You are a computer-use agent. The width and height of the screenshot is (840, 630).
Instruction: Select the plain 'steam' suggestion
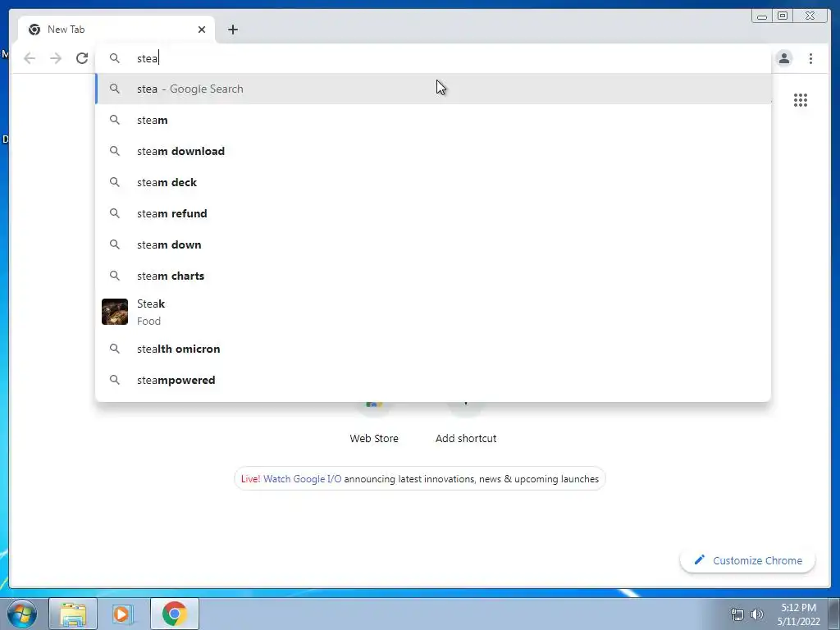click(x=433, y=120)
